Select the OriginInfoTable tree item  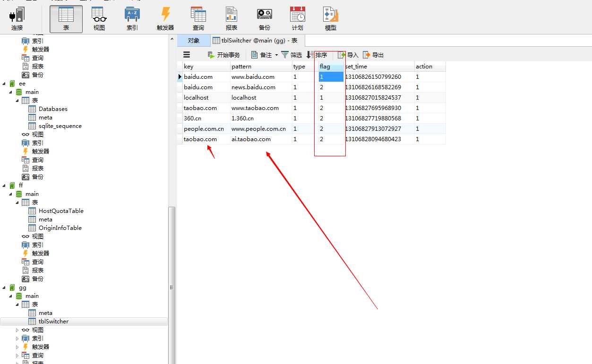coord(60,228)
